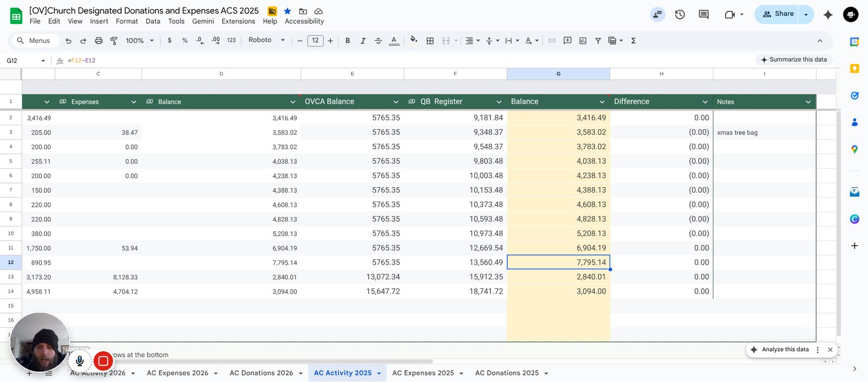Screen dimensions: 868x382
Task: Format cell as currency
Action: [x=170, y=41]
